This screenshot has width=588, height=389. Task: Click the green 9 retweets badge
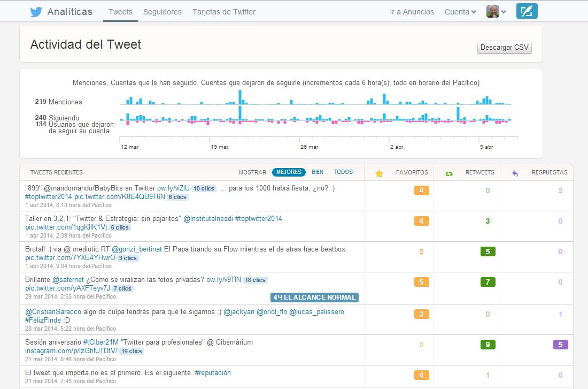[x=488, y=345]
